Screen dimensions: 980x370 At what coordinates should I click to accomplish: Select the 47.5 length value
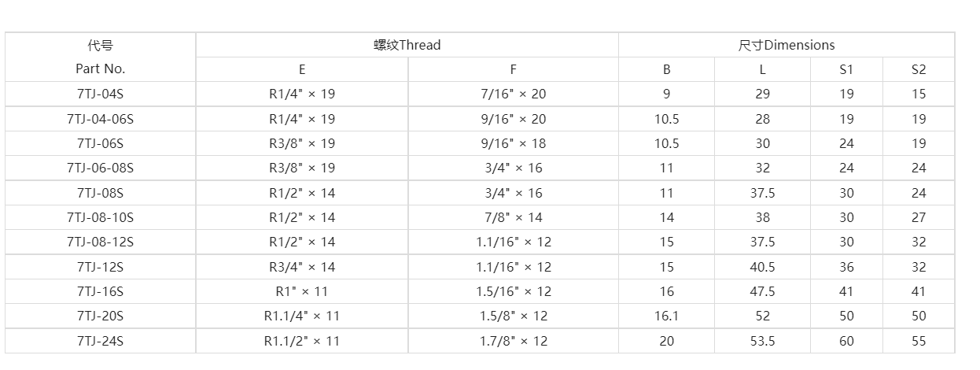coord(762,291)
